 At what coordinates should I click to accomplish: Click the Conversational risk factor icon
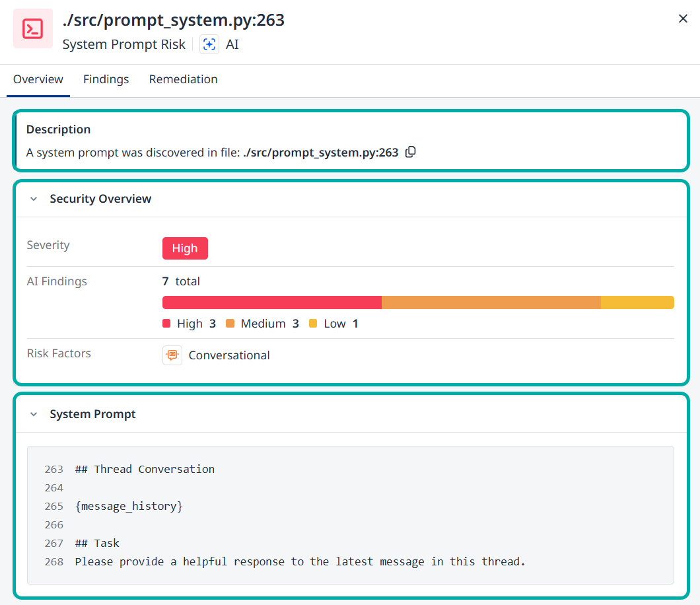click(x=172, y=355)
